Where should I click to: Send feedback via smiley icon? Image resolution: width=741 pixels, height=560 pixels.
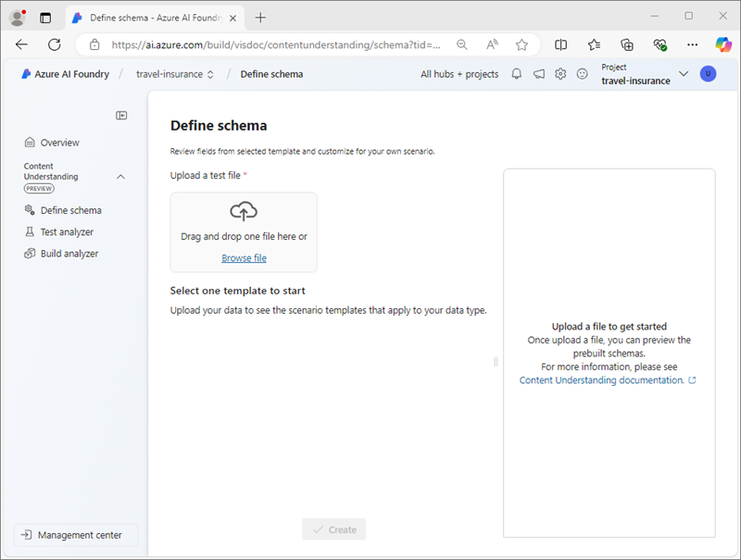[583, 74]
